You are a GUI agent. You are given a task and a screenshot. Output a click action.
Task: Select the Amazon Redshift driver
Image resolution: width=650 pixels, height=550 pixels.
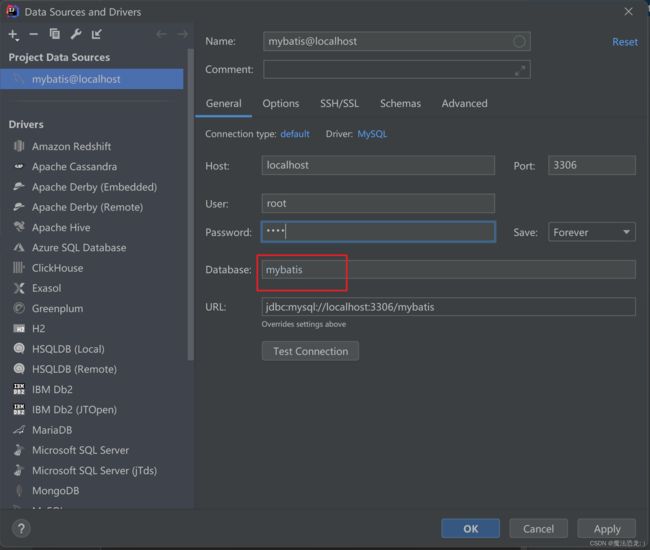(x=71, y=146)
